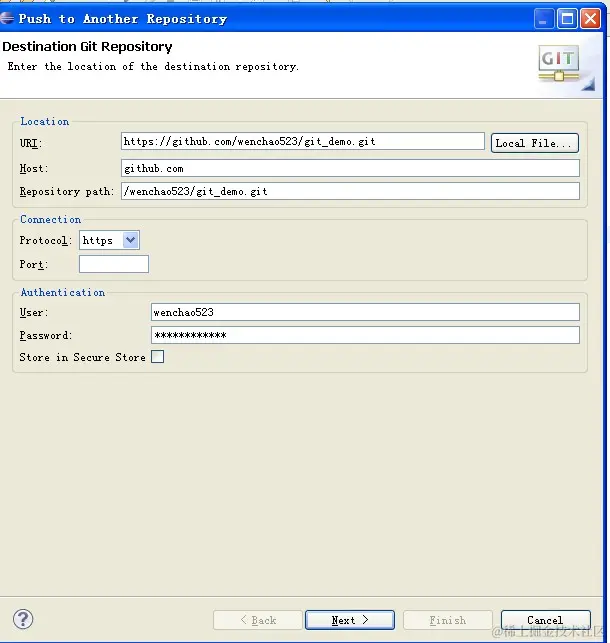The image size is (610, 643).
Task: Click the Next > button
Action: click(x=350, y=620)
